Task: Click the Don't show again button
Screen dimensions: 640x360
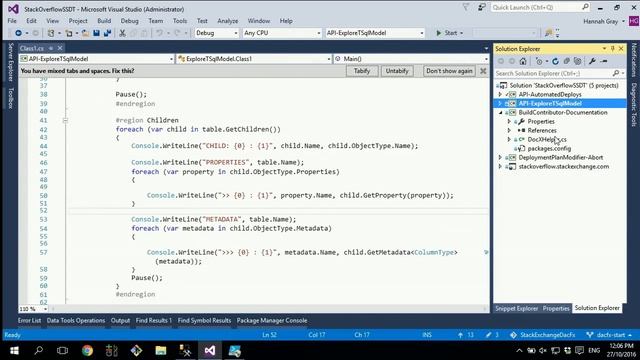Action: point(449,71)
